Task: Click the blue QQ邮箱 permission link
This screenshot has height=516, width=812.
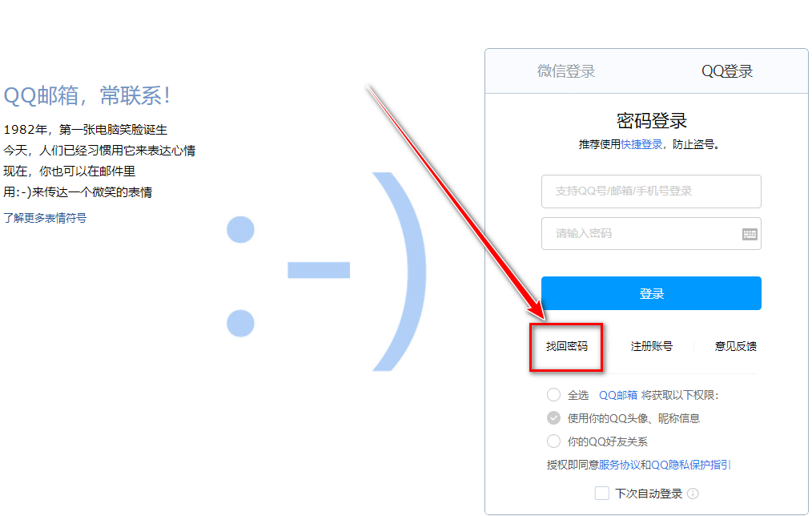Action: (x=617, y=395)
